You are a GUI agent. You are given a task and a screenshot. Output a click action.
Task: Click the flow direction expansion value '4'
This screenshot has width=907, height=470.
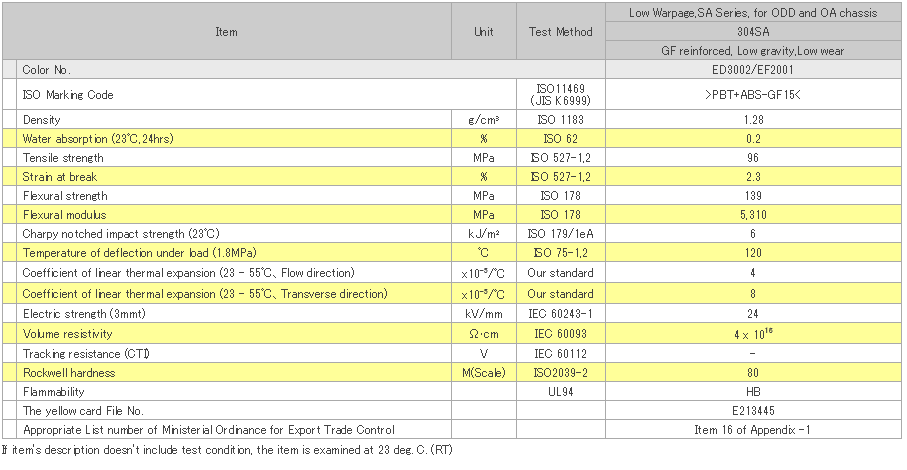(x=753, y=273)
